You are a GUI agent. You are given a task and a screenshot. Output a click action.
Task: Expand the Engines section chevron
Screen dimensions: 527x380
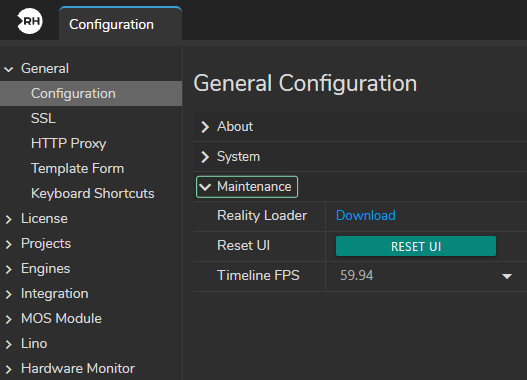(x=9, y=269)
